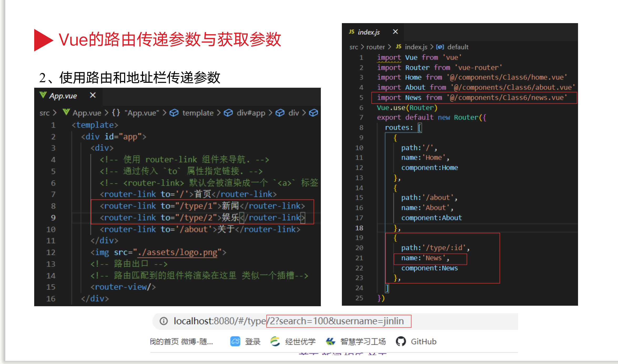Click 'Vue.use(Router)' on line 6
The height and width of the screenshot is (364, 618).
[407, 108]
